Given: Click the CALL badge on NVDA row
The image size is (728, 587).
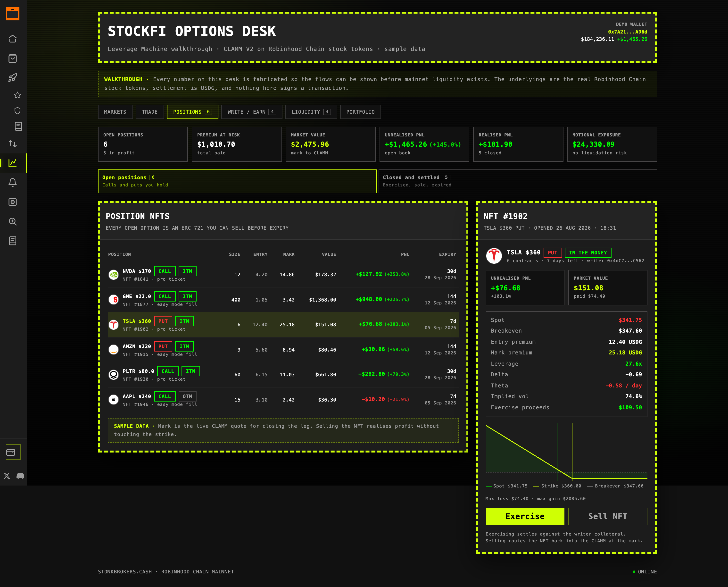Looking at the screenshot, I should tap(165, 271).
